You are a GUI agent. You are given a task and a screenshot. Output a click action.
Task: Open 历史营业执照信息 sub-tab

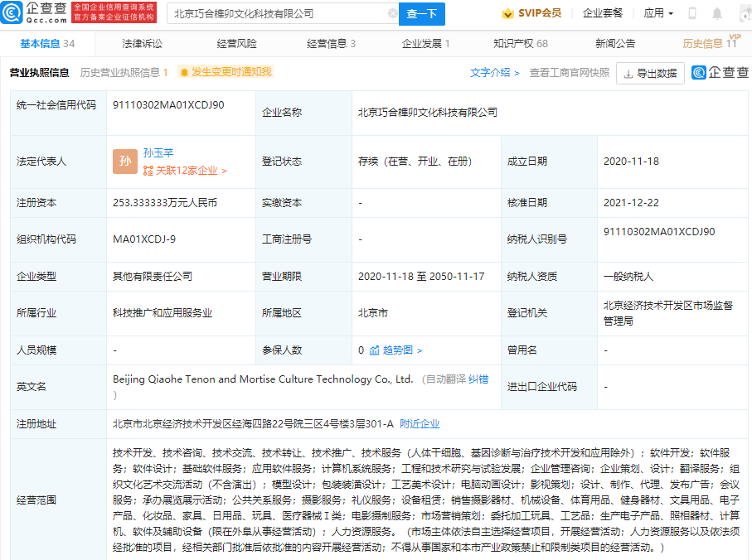(x=124, y=73)
